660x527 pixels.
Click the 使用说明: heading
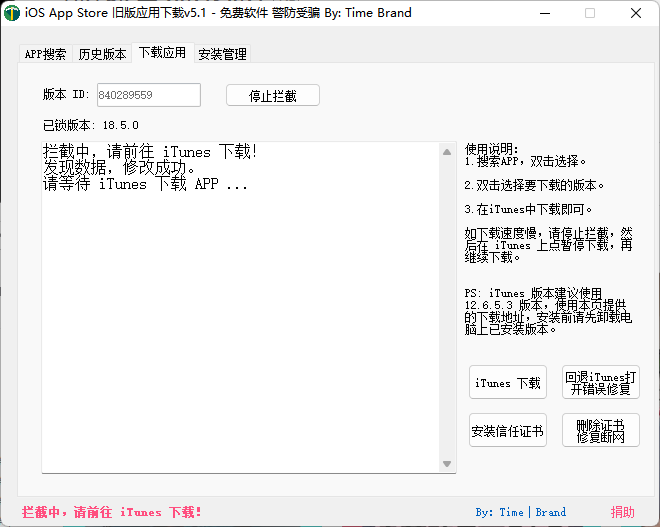coord(492,149)
